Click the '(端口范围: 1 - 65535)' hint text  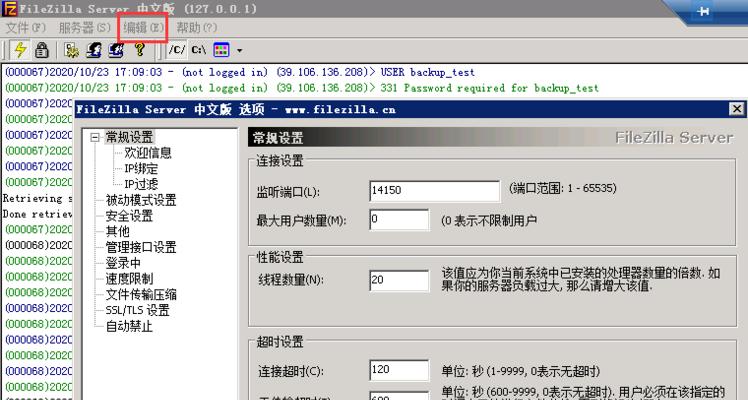tap(562, 188)
